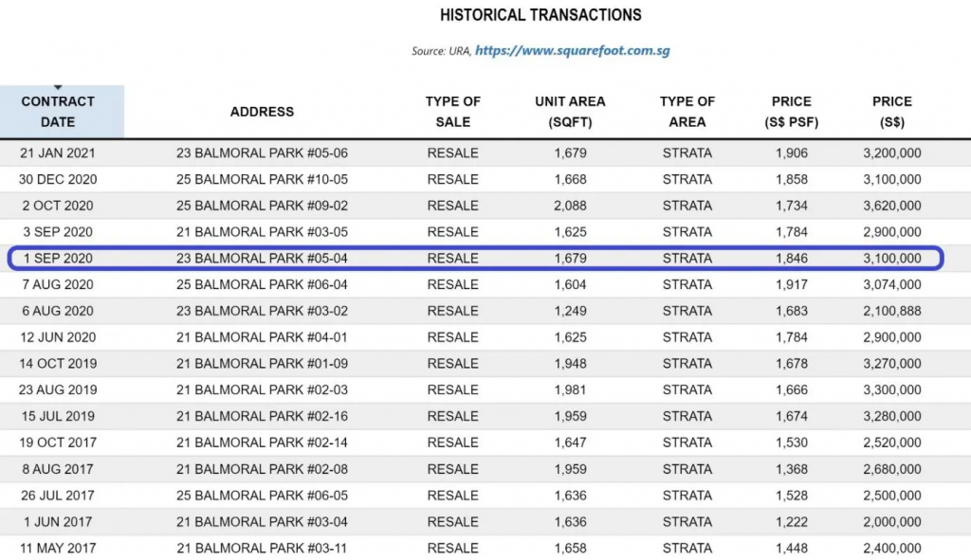Click the 21 Balmoral Park #02-16 address
Image resolution: width=971 pixels, height=560 pixels.
click(x=262, y=416)
